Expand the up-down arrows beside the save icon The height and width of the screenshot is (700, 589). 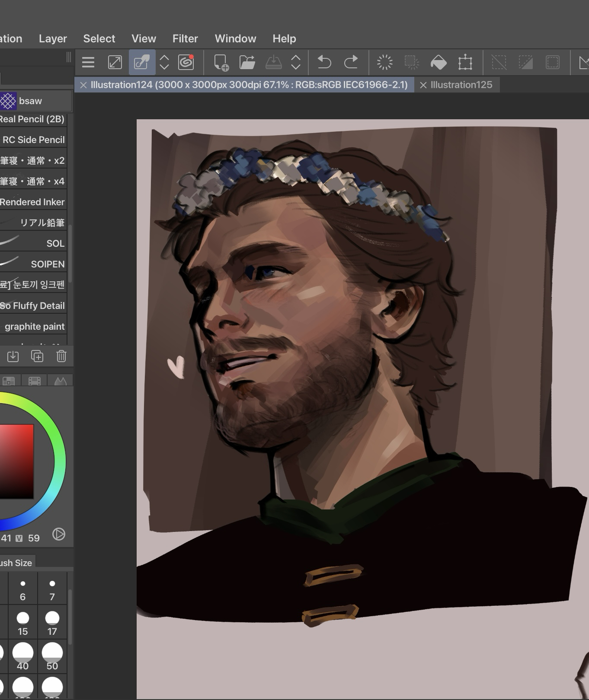(296, 63)
